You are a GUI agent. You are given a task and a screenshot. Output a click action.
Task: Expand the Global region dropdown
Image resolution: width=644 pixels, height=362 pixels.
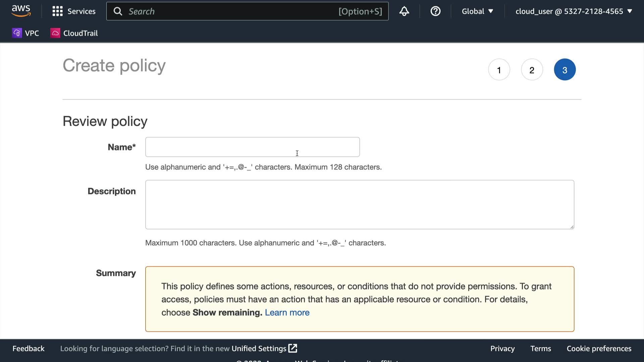[477, 11]
